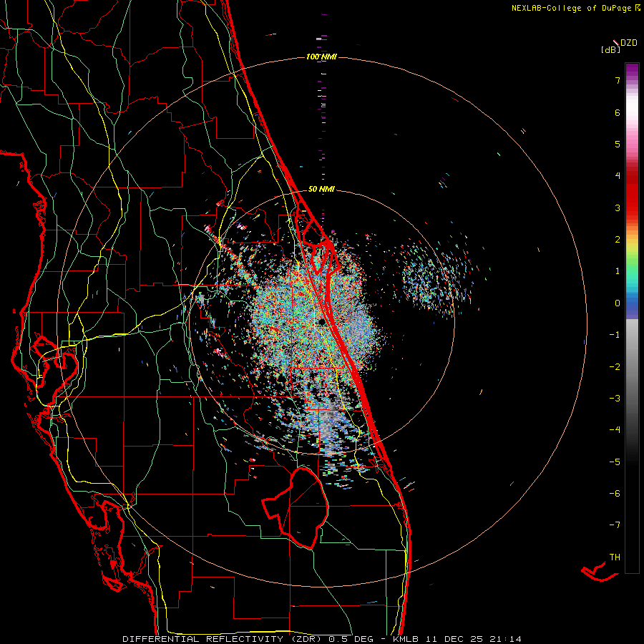Click the 0.5 DEG elevation text
The height and width of the screenshot is (644, 644).
pyautogui.click(x=351, y=639)
